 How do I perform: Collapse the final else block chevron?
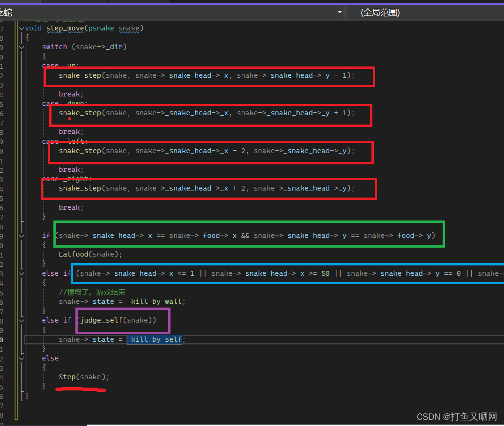(22, 359)
